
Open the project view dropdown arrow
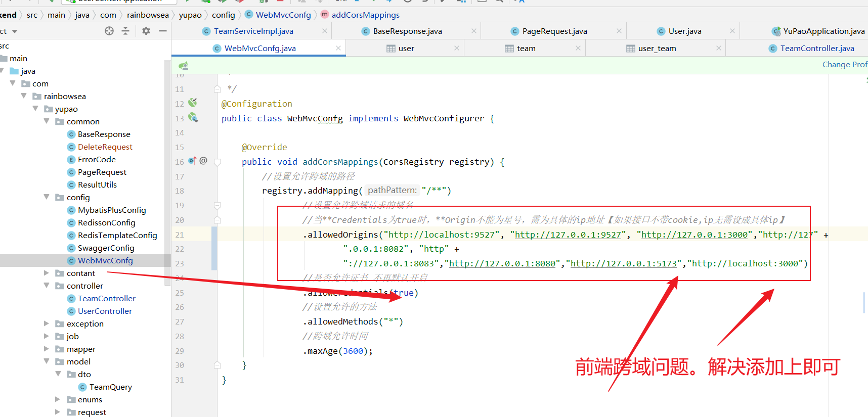[x=15, y=31]
